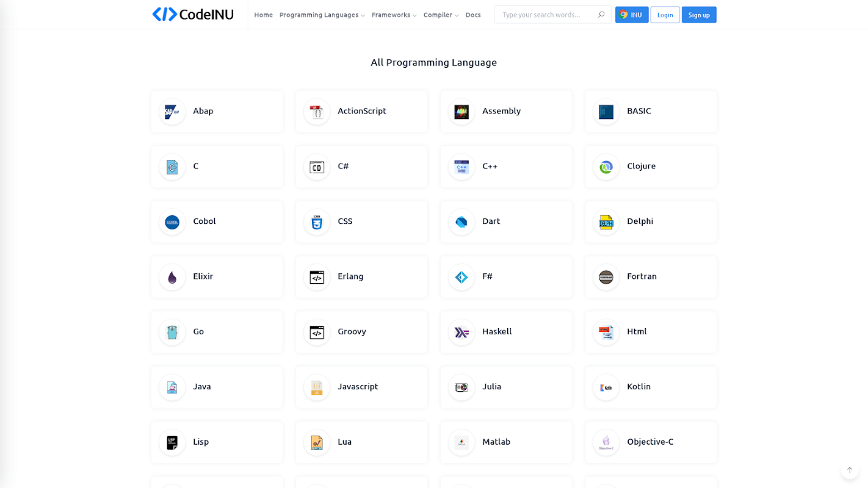The height and width of the screenshot is (488, 868).
Task: Click the Html language icon
Action: point(606,332)
